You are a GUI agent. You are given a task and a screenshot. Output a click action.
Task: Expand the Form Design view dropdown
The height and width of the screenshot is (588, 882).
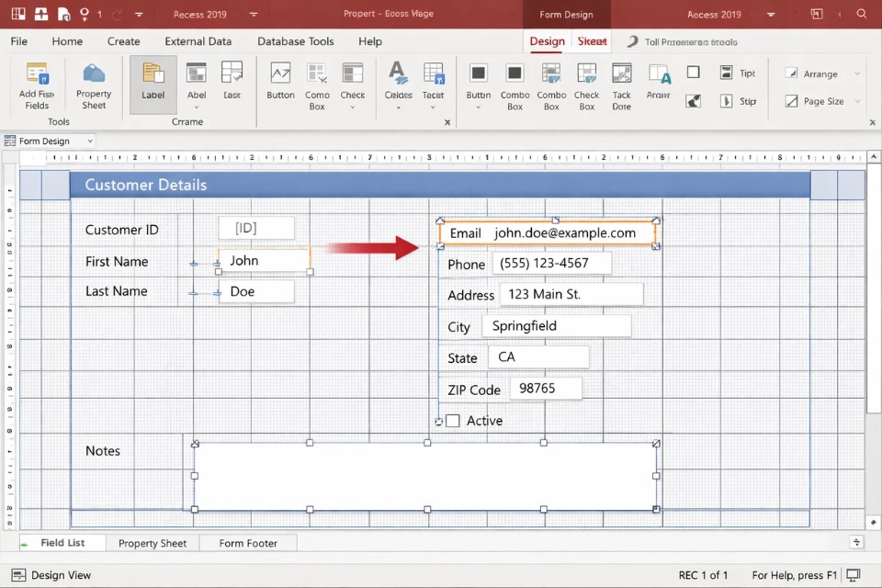(x=89, y=141)
